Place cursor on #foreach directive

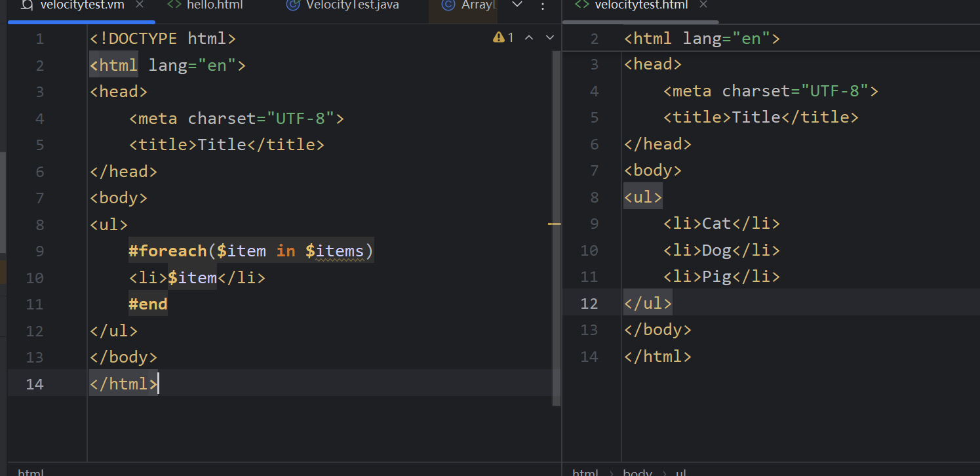pos(167,251)
